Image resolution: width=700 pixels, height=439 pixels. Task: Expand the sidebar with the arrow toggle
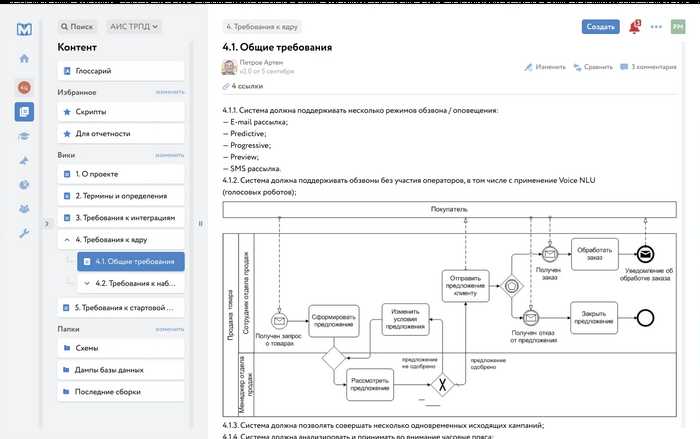coord(46,223)
